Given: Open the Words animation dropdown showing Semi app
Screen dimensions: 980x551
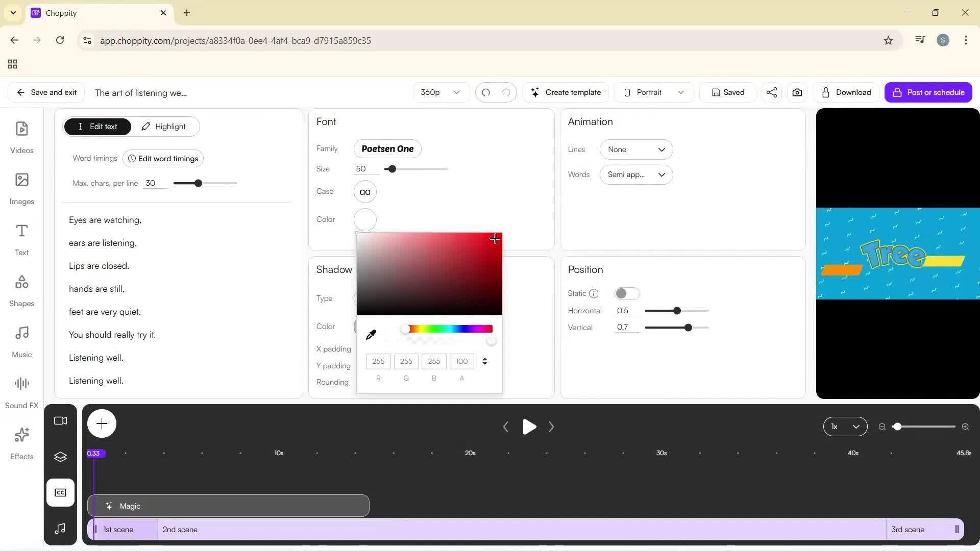Looking at the screenshot, I should pyautogui.click(x=636, y=174).
